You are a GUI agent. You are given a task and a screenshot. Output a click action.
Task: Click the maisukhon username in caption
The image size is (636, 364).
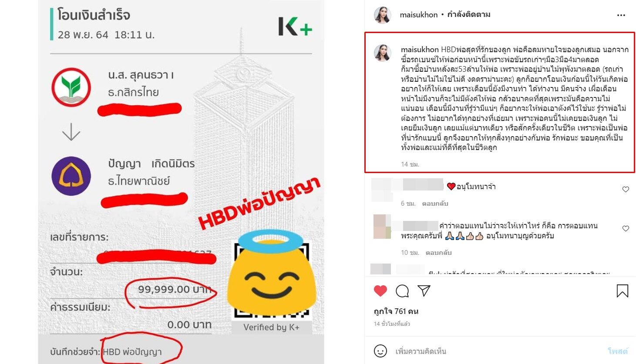[420, 50]
